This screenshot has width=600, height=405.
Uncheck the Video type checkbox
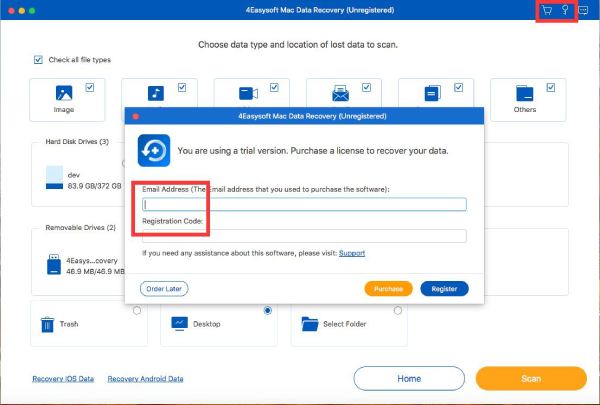point(274,88)
